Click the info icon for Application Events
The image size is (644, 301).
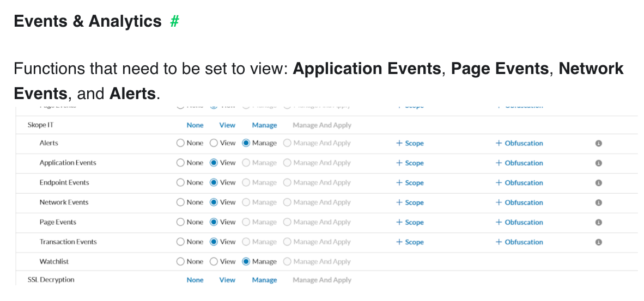[x=598, y=163]
